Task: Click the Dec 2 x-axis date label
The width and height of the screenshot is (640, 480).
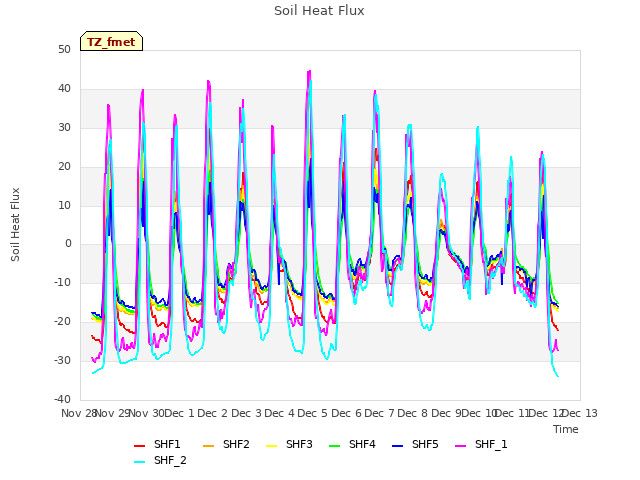Action: click(x=212, y=413)
